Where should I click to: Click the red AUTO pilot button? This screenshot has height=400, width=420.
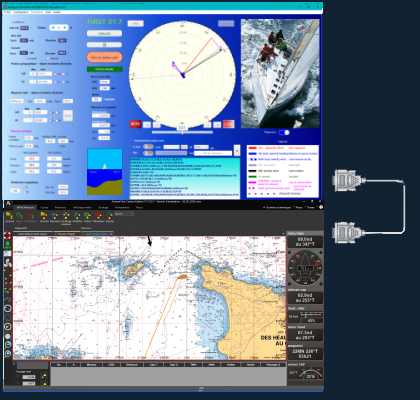click(135, 124)
